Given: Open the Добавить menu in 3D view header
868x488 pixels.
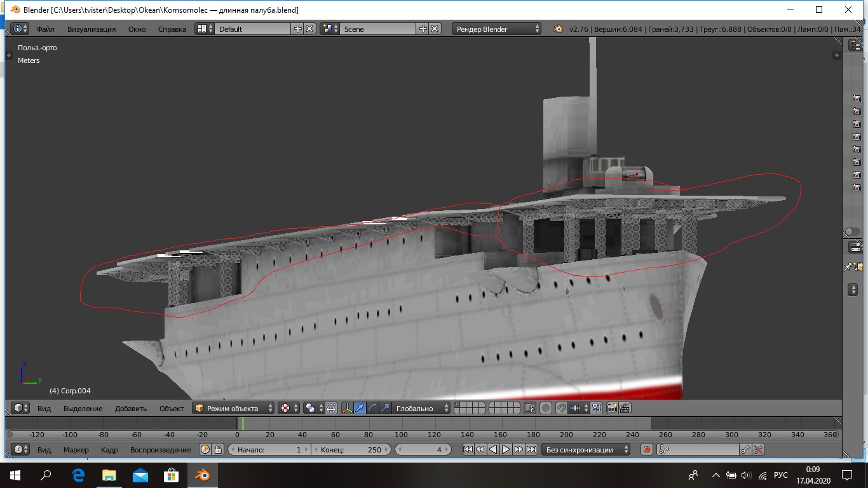Looking at the screenshot, I should (130, 408).
